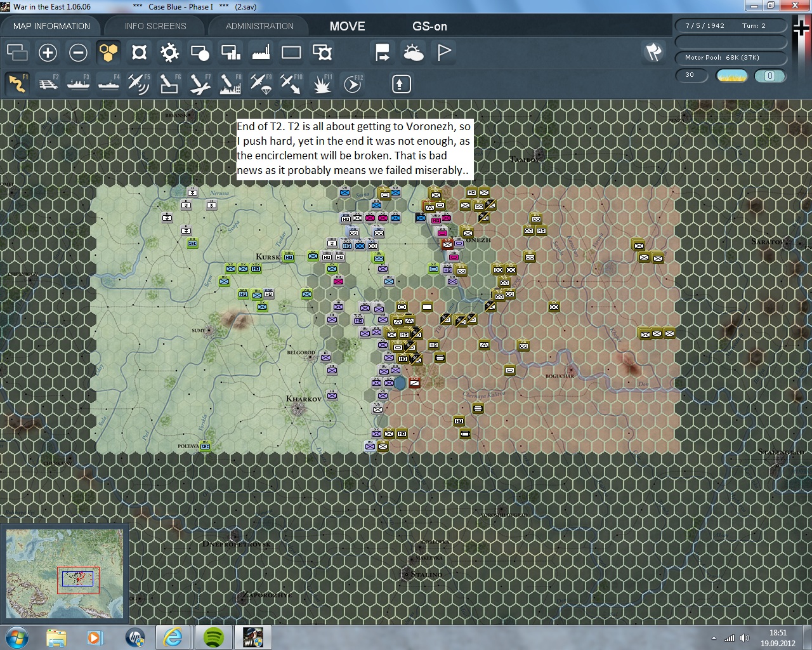Click the Belgorod city label on map
Screen dimensions: 812x650
tap(301, 352)
